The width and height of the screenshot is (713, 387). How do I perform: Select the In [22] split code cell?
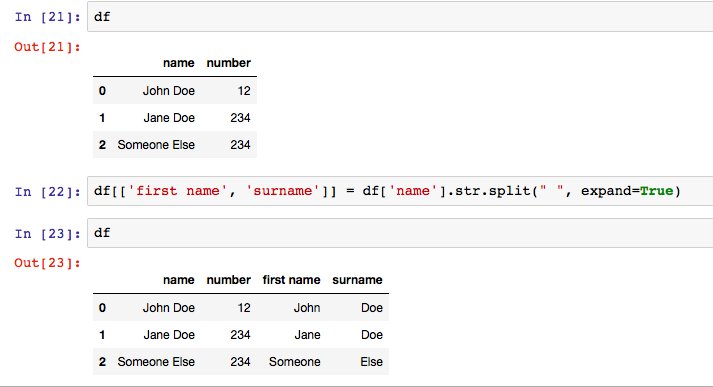tap(400, 191)
